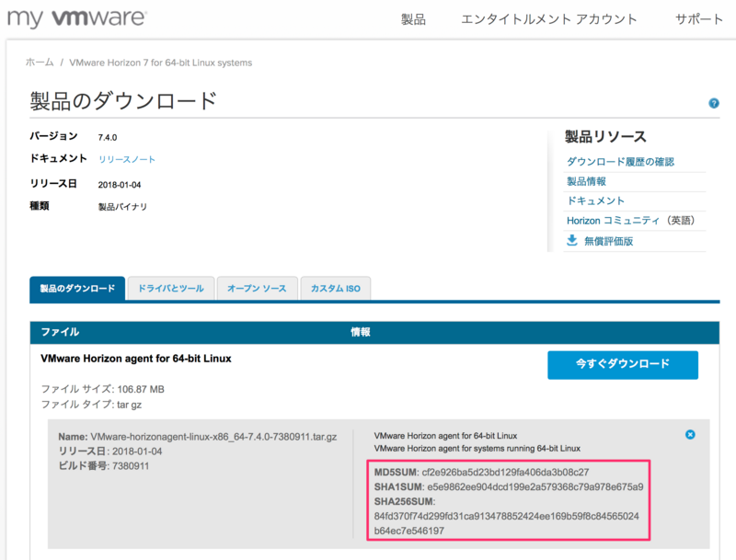Close the file details panel with the X icon
This screenshot has width=736, height=560.
point(690,435)
